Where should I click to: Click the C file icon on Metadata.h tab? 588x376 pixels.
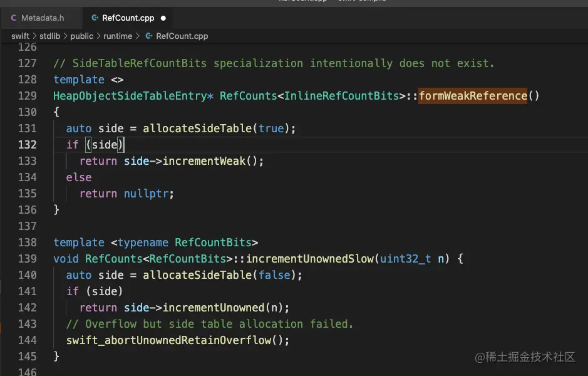pos(14,18)
